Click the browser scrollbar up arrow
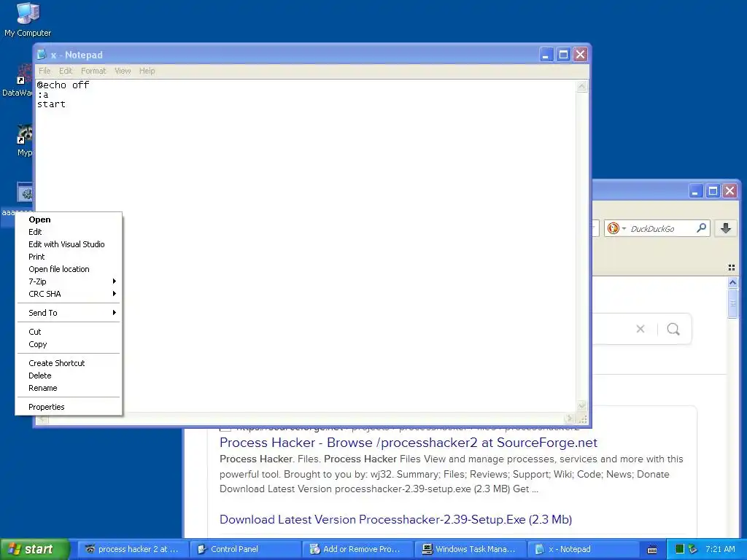 pos(732,282)
